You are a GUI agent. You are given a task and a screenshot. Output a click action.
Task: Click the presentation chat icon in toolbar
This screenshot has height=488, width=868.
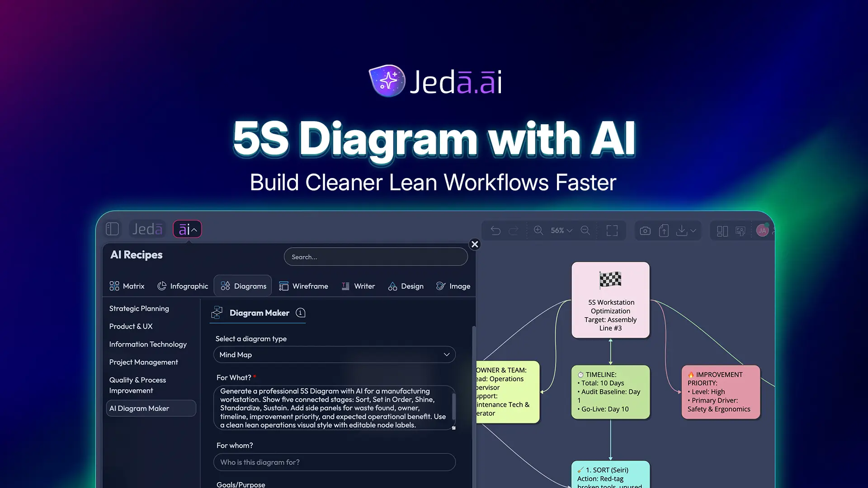(741, 231)
